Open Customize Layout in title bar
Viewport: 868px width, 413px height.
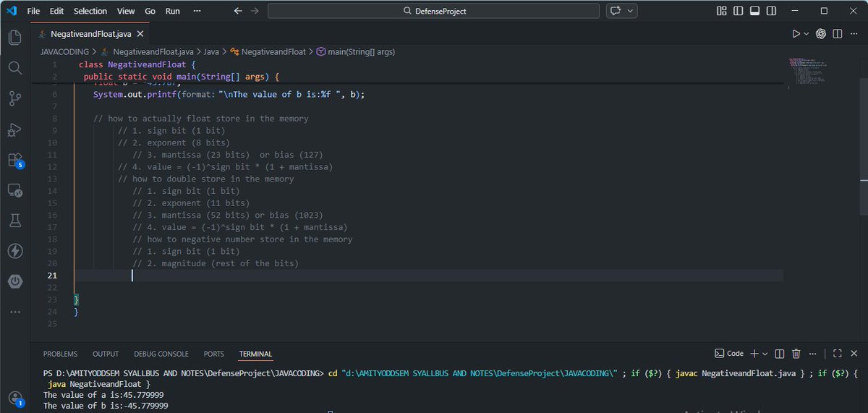coord(721,11)
